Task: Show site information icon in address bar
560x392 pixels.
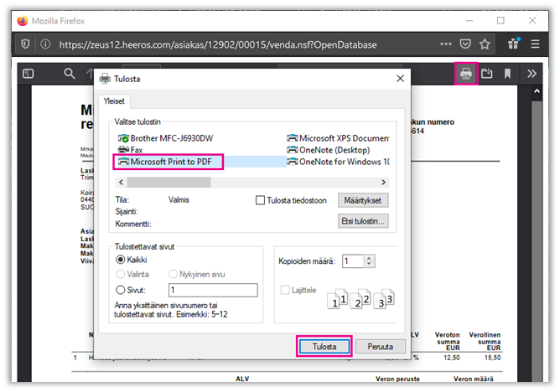Action: pyautogui.click(x=45, y=44)
